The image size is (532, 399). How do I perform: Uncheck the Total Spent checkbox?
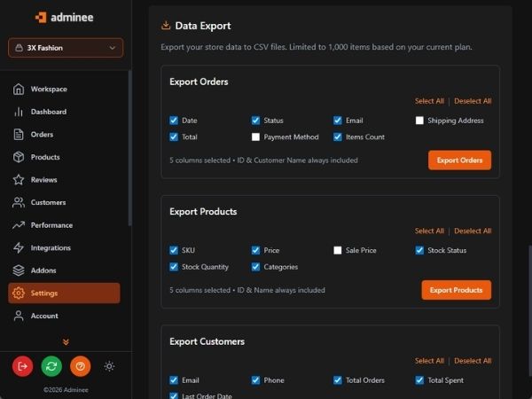pyautogui.click(x=419, y=380)
